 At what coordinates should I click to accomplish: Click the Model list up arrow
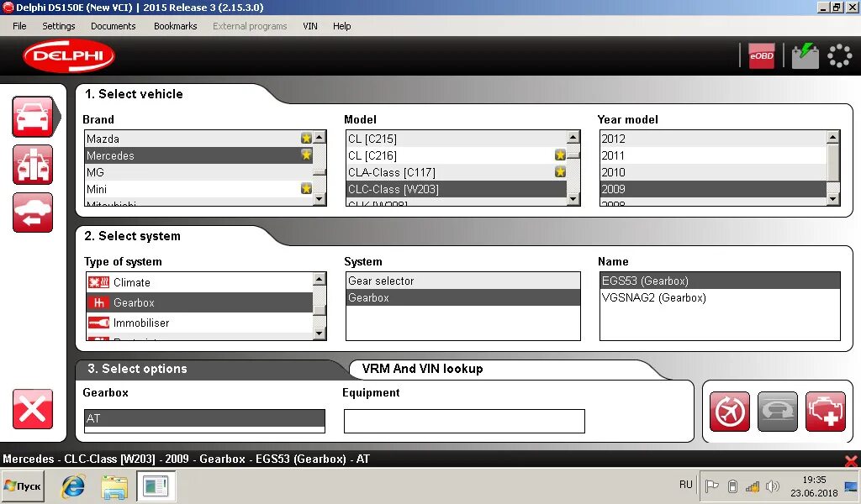[573, 137]
